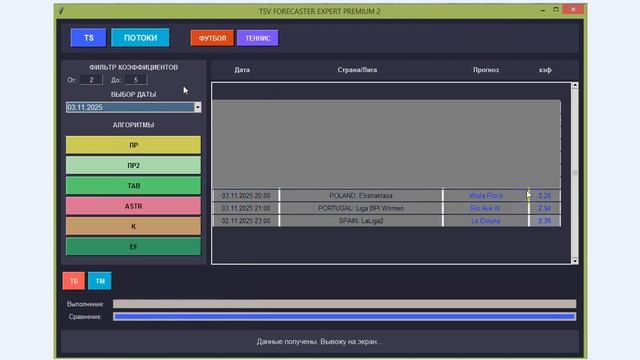This screenshot has width=640, height=360.
Task: Select the 03.11.2025 21:00 date cell
Action: point(246,208)
